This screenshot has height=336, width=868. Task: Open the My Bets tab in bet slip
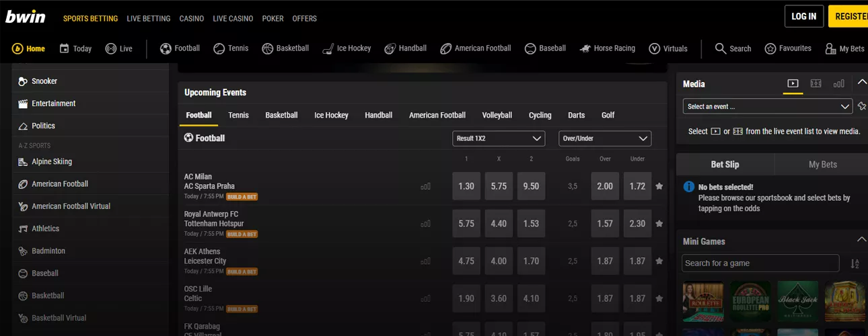[x=822, y=165]
